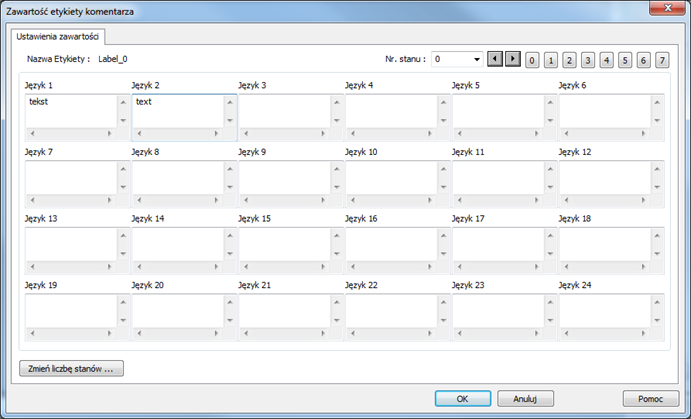Confirm with the OK button
Image resolution: width=691 pixels, height=419 pixels.
pyautogui.click(x=463, y=399)
